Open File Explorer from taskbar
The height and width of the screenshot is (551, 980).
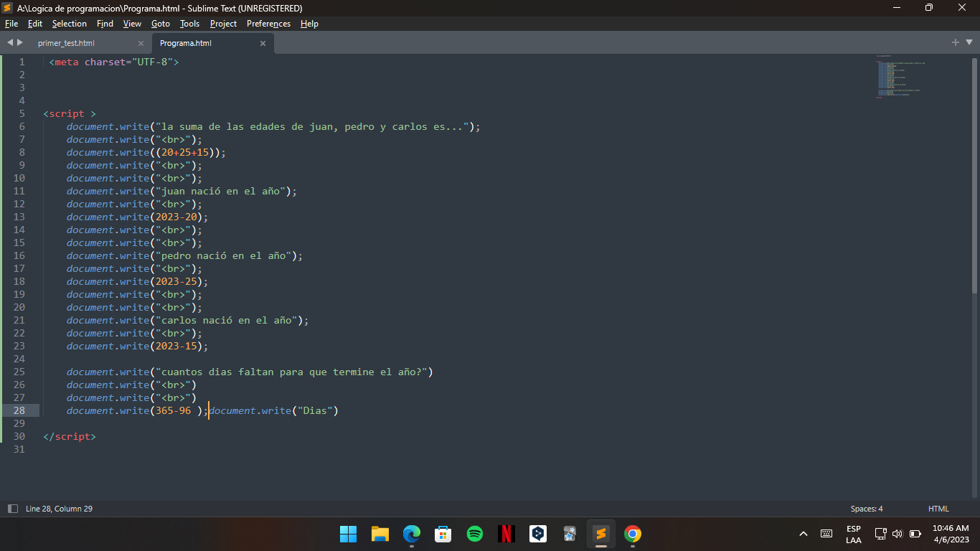380,534
